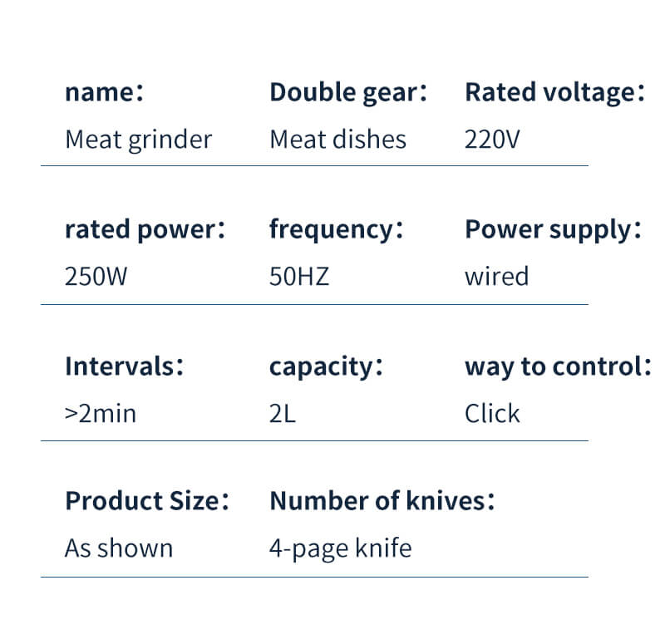Viewport: 665px width, 644px height.
Task: Select the 'Meat dishes' value
Action: (337, 139)
